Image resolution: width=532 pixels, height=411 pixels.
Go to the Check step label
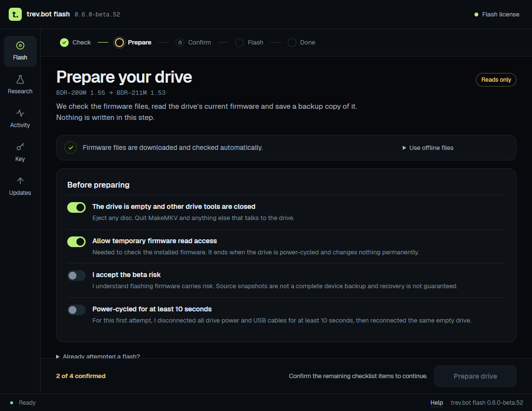(81, 43)
